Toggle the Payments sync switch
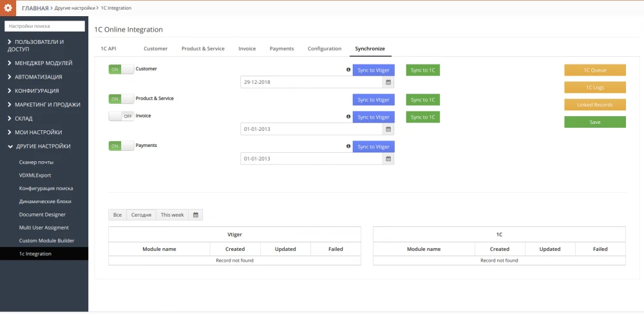Image resolution: width=644 pixels, height=314 pixels. tap(121, 146)
